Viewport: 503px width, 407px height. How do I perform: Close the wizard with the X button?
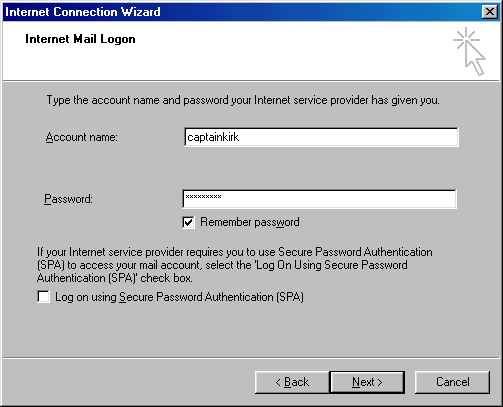click(490, 12)
